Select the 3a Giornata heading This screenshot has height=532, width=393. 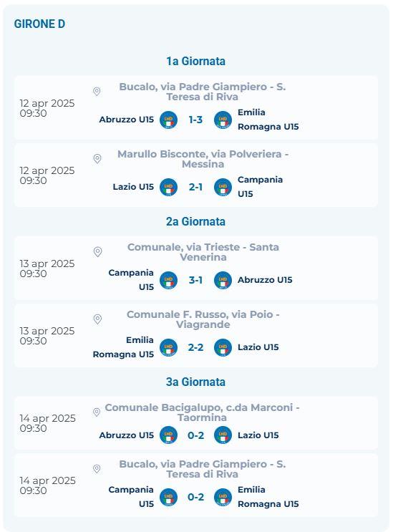(195, 382)
